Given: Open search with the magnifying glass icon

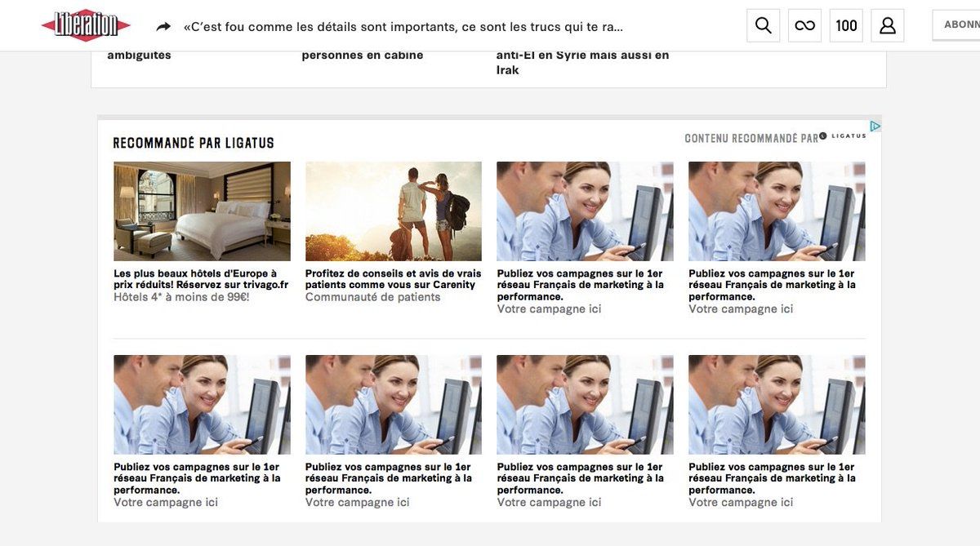Looking at the screenshot, I should 763,25.
